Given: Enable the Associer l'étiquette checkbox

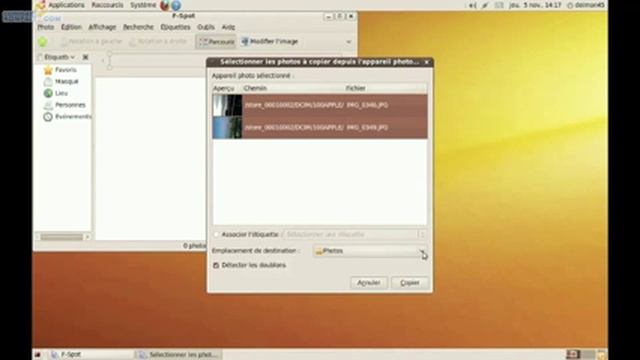Looking at the screenshot, I should [216, 235].
